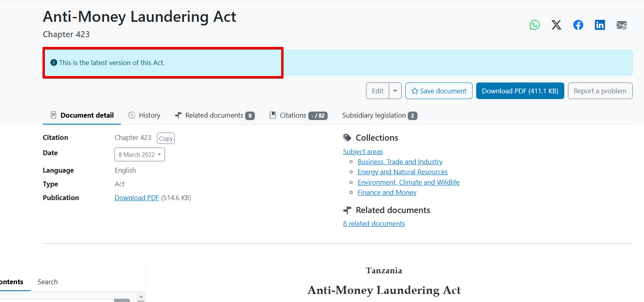Share the Act via WhatsApp icon
Viewport: 644px width, 302px height.
click(x=534, y=25)
